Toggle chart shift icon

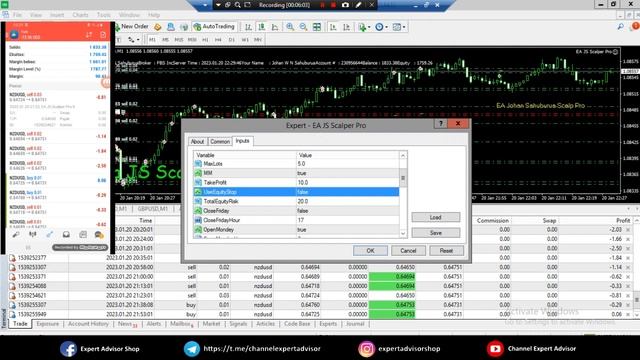[347, 27]
